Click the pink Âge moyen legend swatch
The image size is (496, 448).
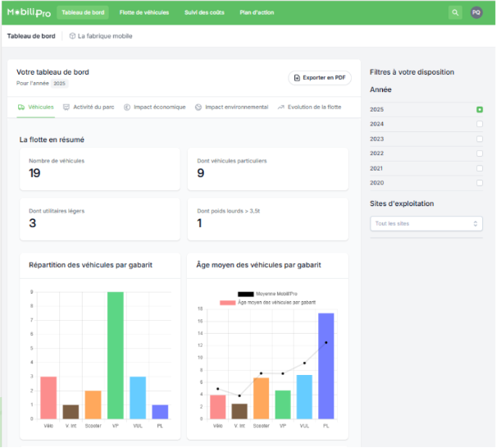click(x=228, y=303)
